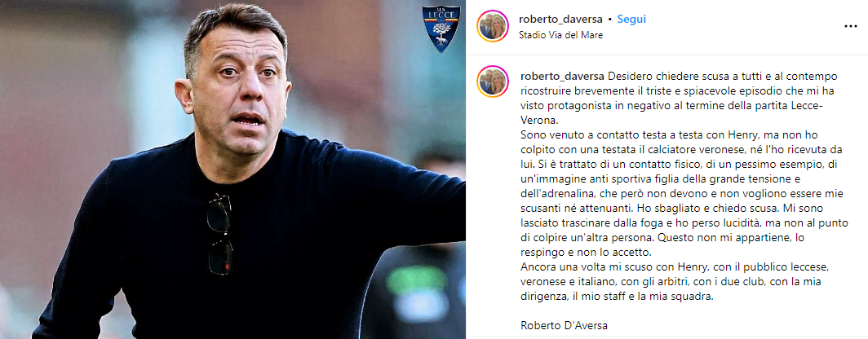The width and height of the screenshot is (868, 339).
Task: Click the coach photo on the left
Action: 232,169
